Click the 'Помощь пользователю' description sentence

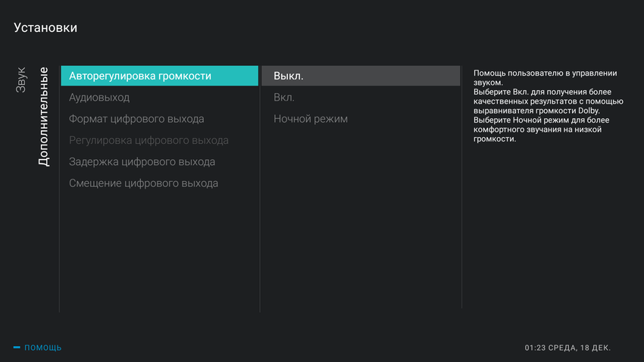pos(544,77)
